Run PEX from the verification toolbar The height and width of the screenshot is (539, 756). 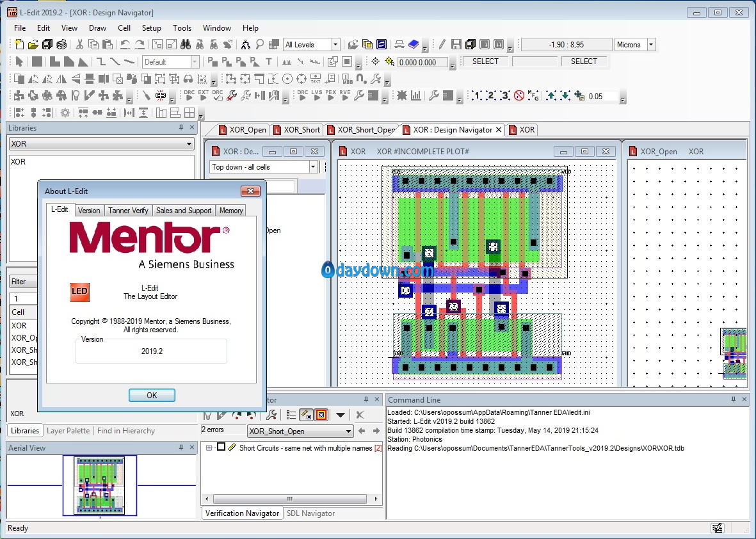[331, 95]
